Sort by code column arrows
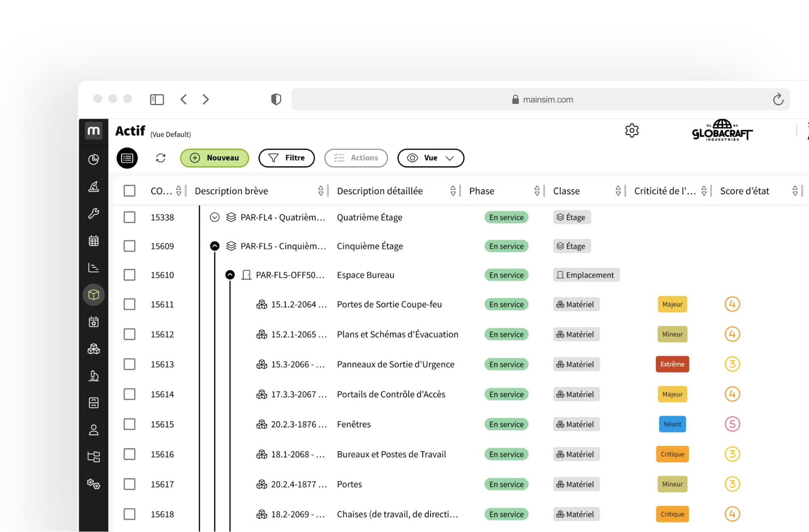The height and width of the screenshot is (532, 809). point(178,191)
